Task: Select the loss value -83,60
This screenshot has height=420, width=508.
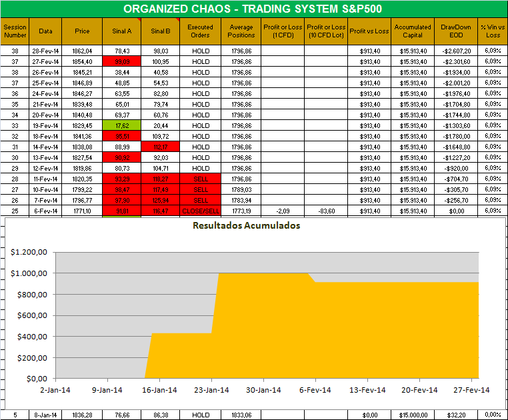Action: (x=326, y=211)
